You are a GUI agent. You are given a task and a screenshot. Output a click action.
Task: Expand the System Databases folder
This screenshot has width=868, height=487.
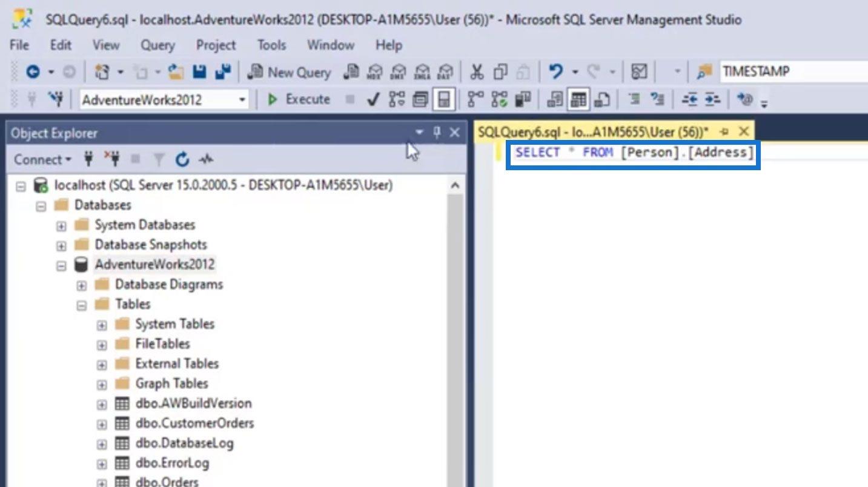61,226
